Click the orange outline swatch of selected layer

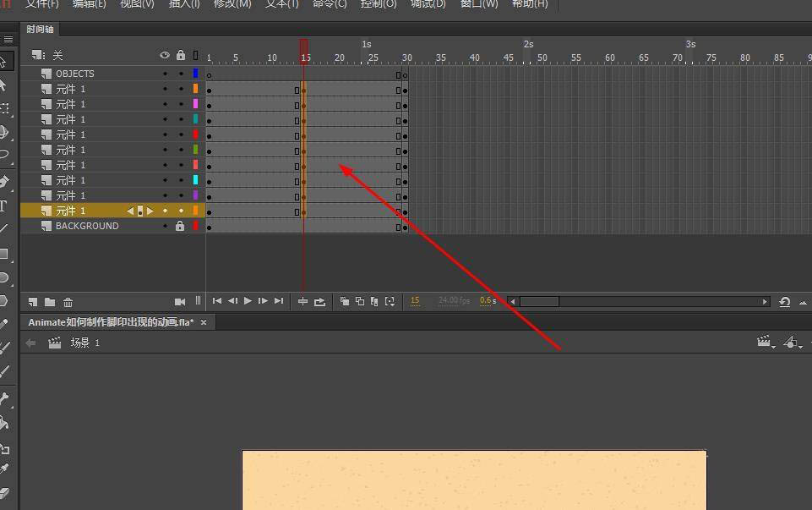(195, 211)
